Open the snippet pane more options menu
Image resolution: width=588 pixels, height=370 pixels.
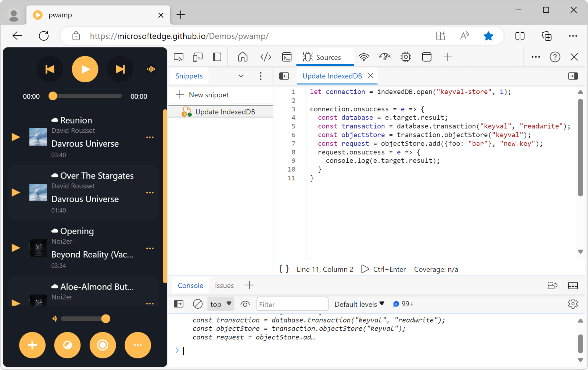[261, 76]
